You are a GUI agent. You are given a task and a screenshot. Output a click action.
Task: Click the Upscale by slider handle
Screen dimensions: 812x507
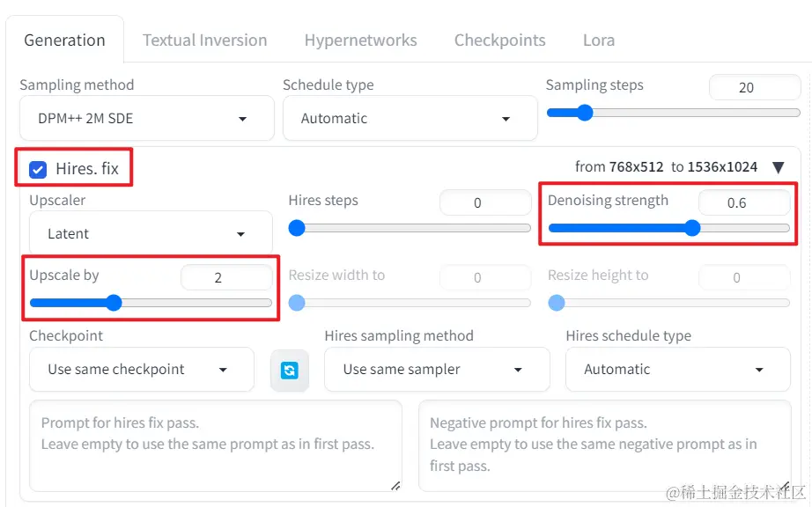pyautogui.click(x=114, y=303)
